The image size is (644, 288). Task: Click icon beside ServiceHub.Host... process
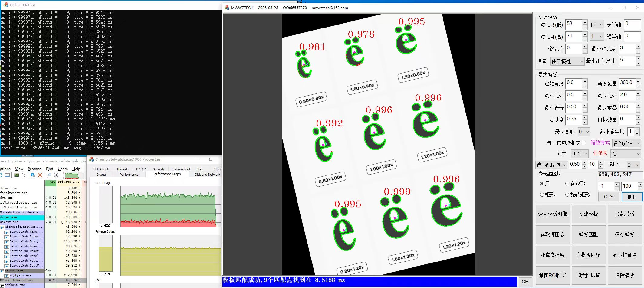pos(7,261)
